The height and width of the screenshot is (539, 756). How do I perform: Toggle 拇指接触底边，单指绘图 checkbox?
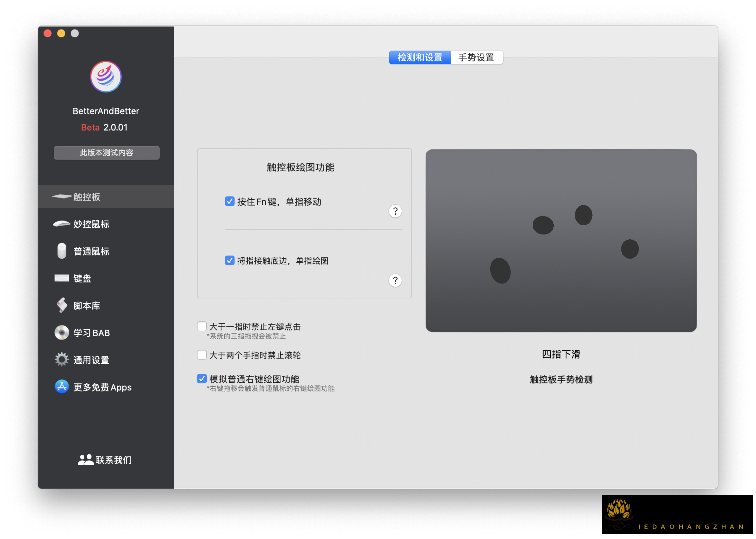[x=229, y=261]
